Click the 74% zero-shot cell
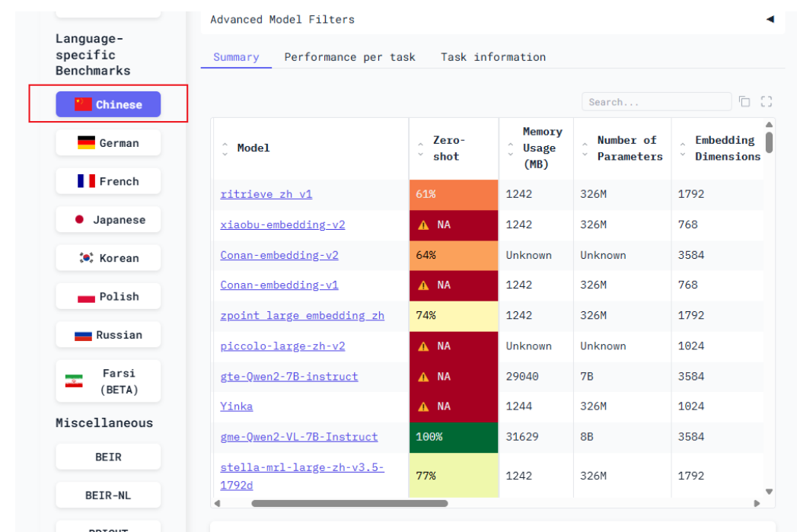 454,316
